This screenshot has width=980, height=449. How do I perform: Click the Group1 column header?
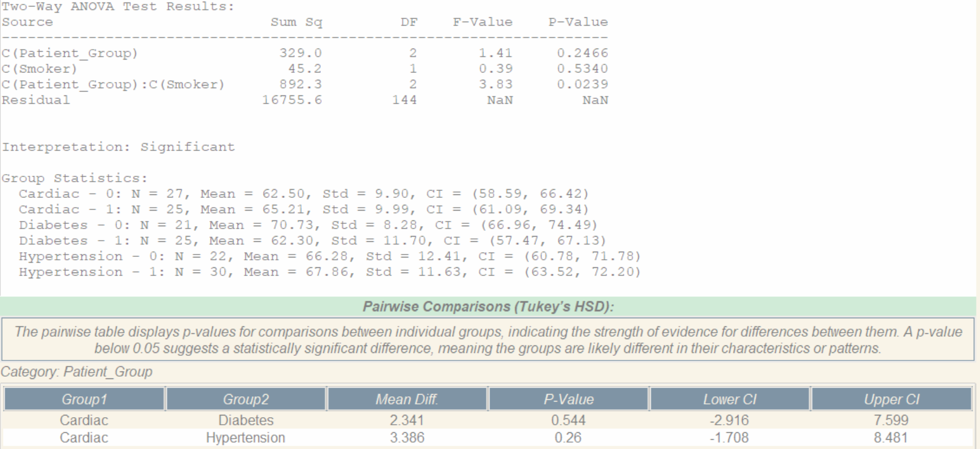click(x=84, y=399)
